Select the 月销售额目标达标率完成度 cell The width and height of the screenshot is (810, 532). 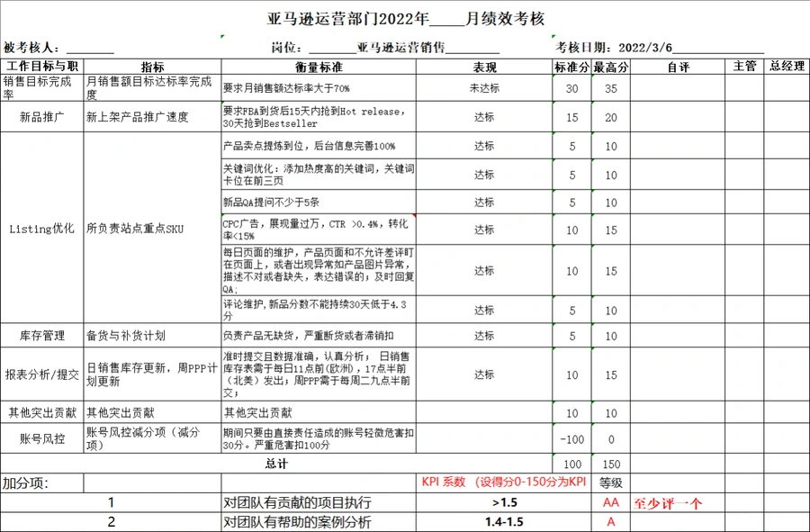tap(152, 88)
